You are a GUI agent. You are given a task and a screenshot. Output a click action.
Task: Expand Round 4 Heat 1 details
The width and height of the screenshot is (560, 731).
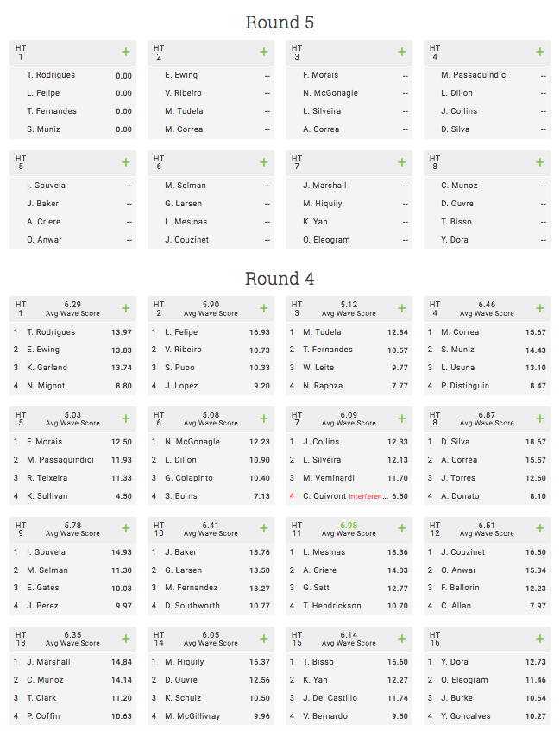[125, 308]
